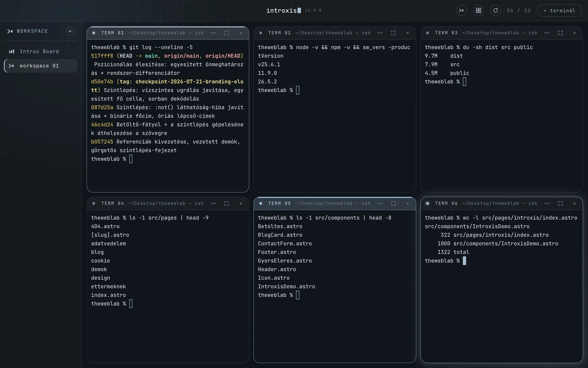Close the TERM 05 panel

408,203
